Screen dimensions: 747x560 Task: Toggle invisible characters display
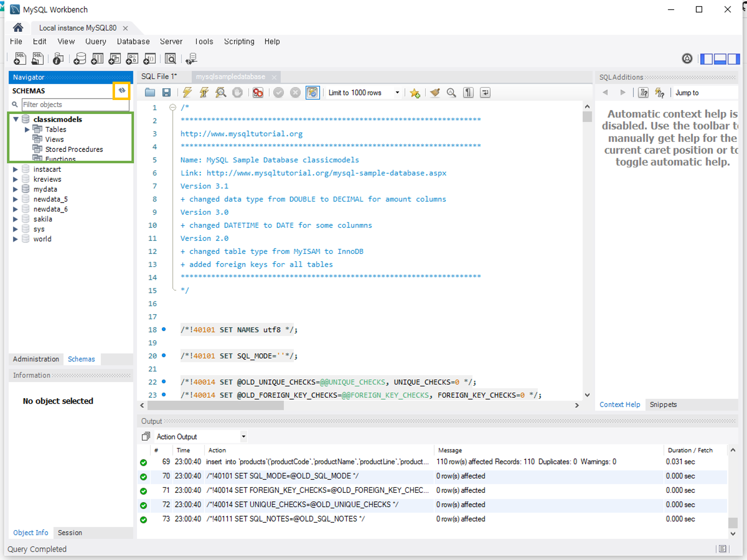click(469, 93)
